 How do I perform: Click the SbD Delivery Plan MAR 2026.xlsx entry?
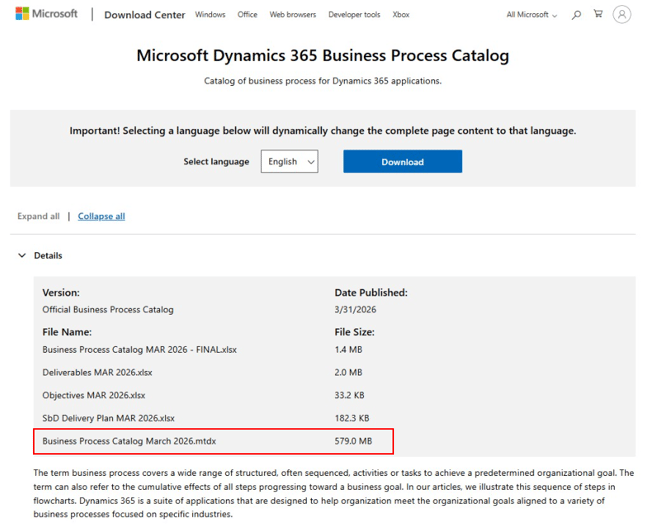tap(108, 418)
